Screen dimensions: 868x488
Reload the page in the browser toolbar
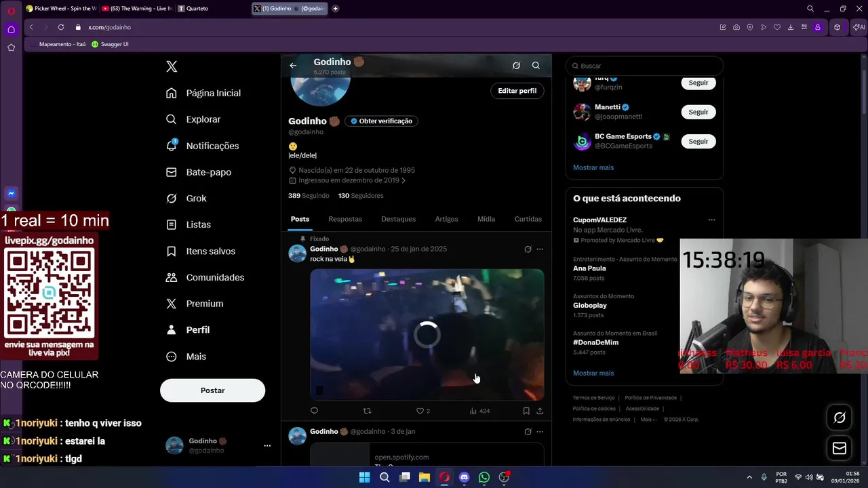point(61,27)
